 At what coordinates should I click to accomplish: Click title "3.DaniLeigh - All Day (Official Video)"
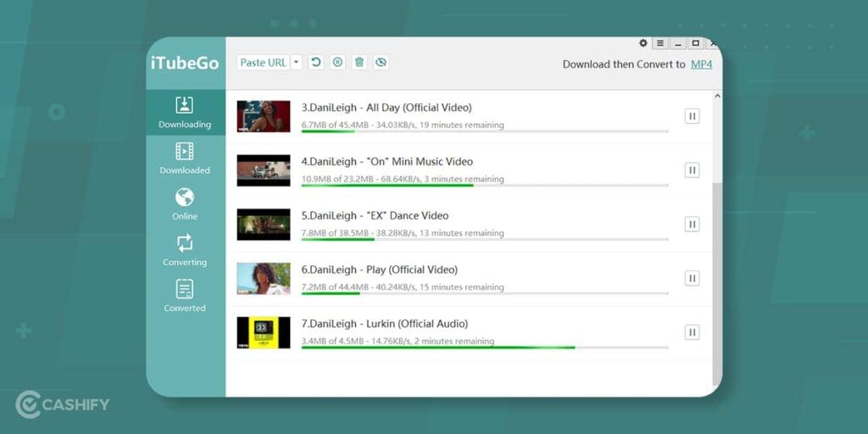[387, 108]
